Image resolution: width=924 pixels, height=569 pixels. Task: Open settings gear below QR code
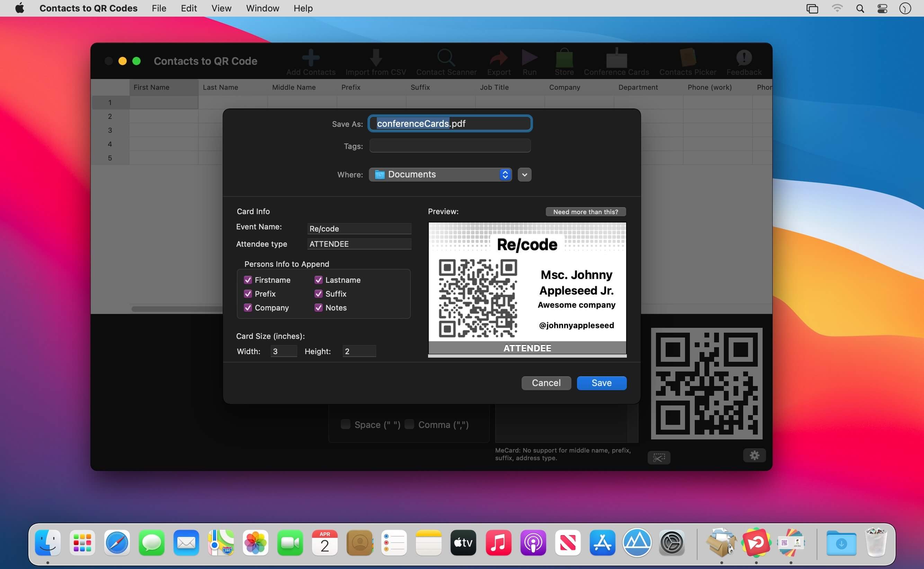click(x=754, y=455)
